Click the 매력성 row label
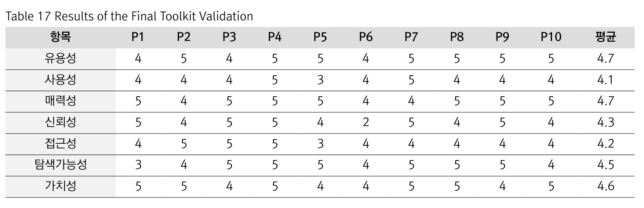Viewport: 644px width, 208px height. pyautogui.click(x=60, y=101)
